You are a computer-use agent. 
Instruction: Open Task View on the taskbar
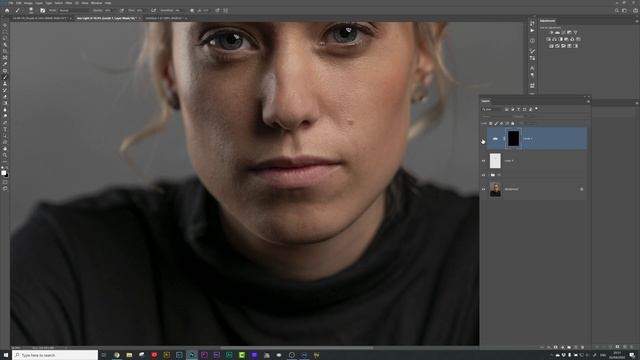[x=104, y=355]
